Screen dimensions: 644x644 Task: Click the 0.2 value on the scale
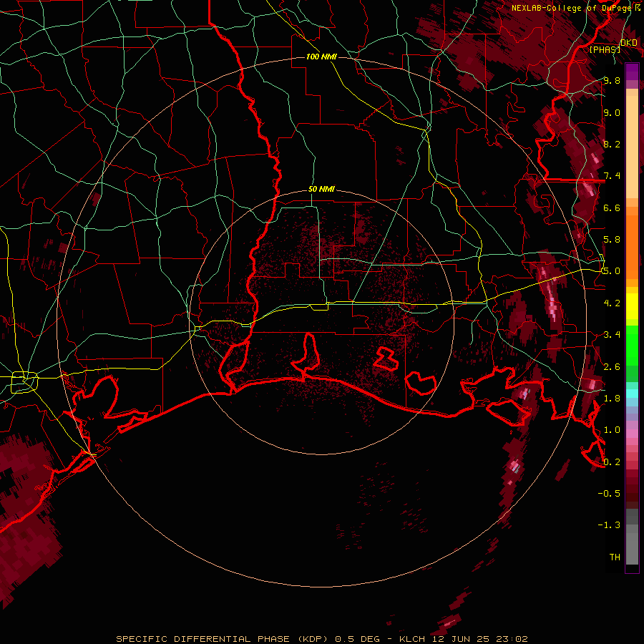click(x=612, y=462)
